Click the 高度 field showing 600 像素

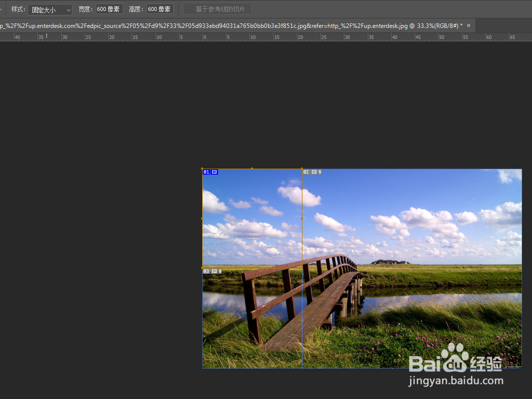pos(160,9)
